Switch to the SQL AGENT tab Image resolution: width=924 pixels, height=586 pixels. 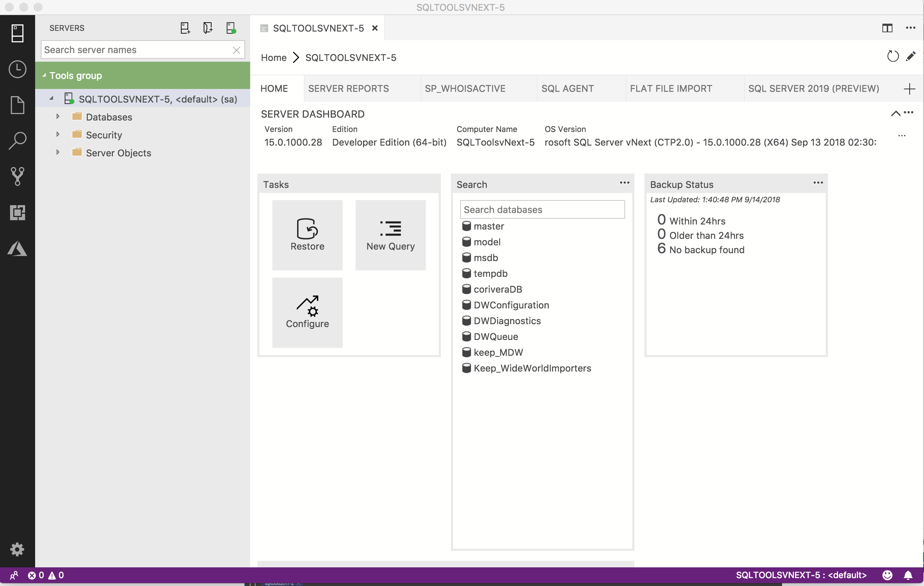pos(567,88)
